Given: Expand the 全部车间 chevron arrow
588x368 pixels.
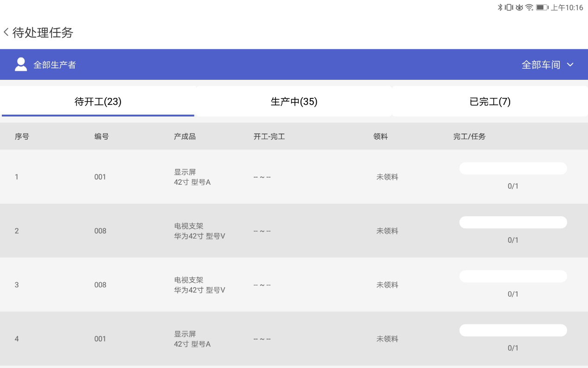Looking at the screenshot, I should tap(570, 65).
